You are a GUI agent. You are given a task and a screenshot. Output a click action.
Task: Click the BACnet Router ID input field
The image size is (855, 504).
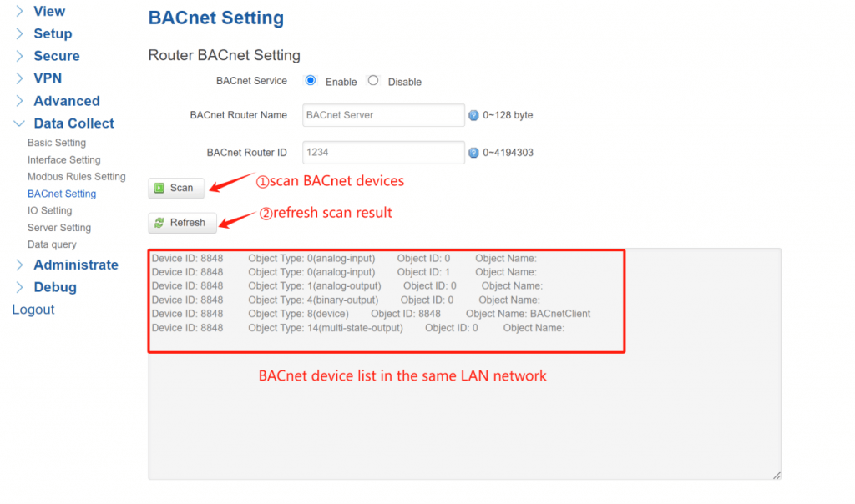tap(382, 152)
